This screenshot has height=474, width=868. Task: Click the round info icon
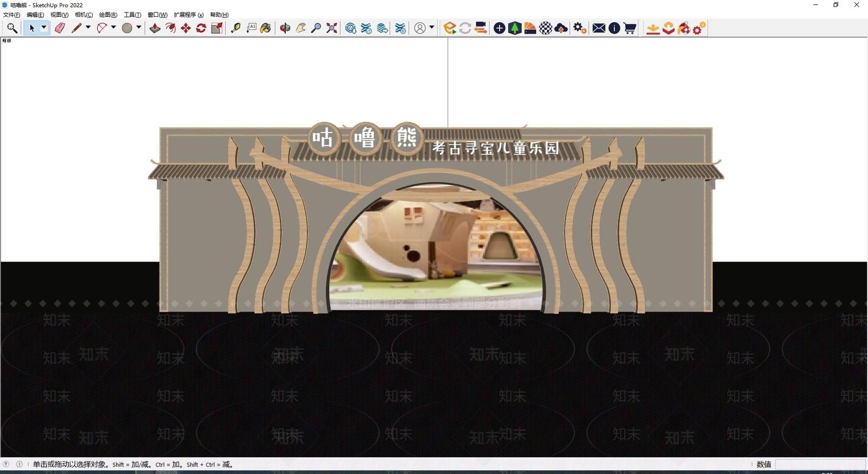[614, 28]
